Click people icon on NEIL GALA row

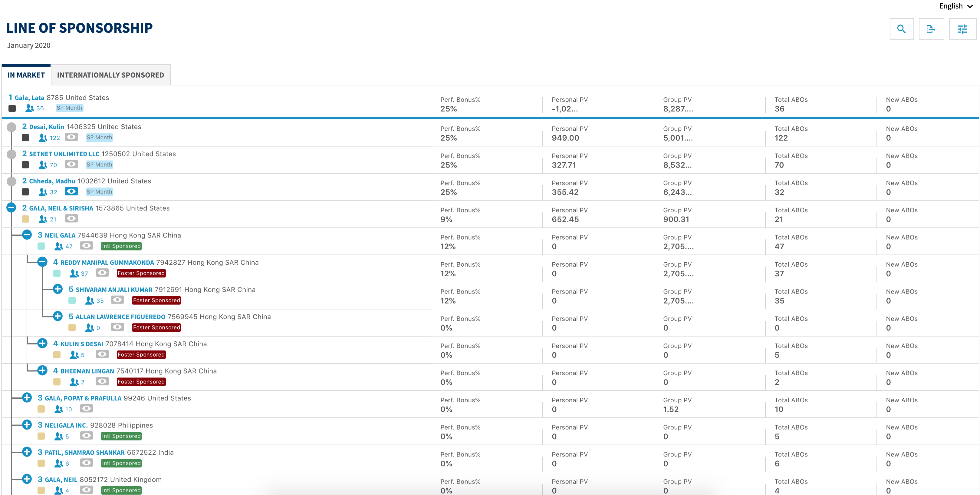(x=59, y=246)
